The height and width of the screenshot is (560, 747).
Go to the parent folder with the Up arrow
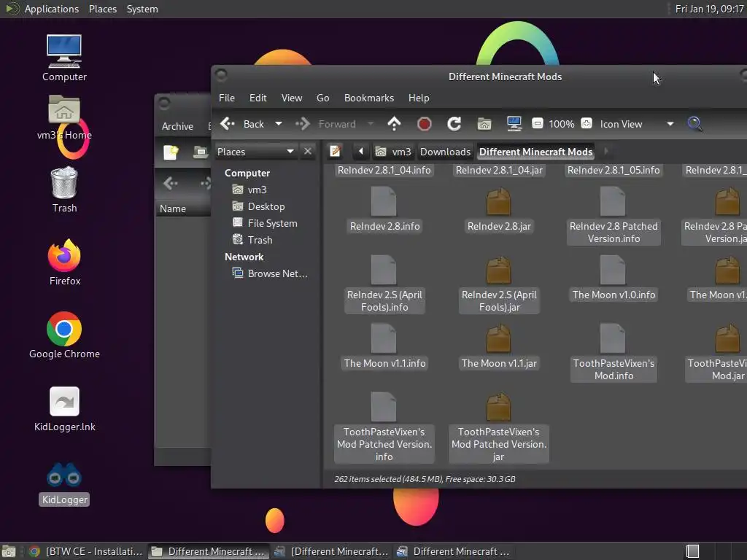[394, 124]
